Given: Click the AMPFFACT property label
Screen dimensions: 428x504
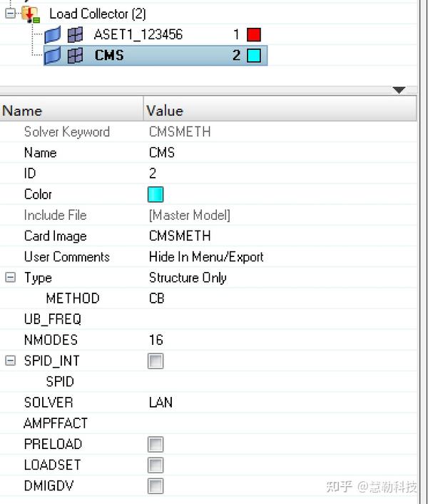Looking at the screenshot, I should coord(56,423).
